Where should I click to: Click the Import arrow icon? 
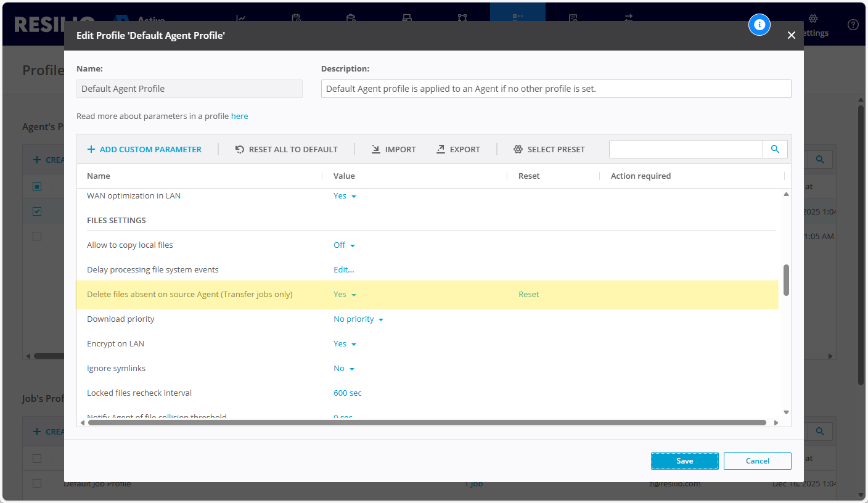pyautogui.click(x=375, y=149)
